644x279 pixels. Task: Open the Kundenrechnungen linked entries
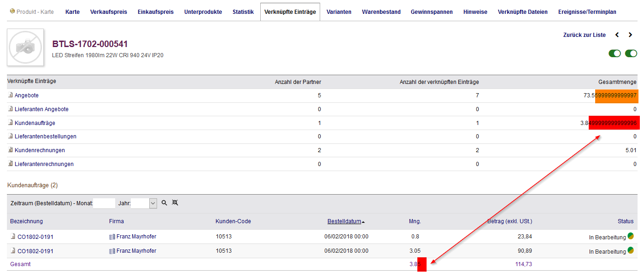point(40,150)
